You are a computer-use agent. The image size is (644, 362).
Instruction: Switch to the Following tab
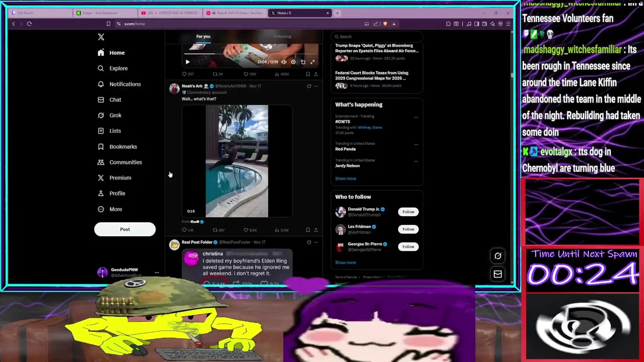282,36
